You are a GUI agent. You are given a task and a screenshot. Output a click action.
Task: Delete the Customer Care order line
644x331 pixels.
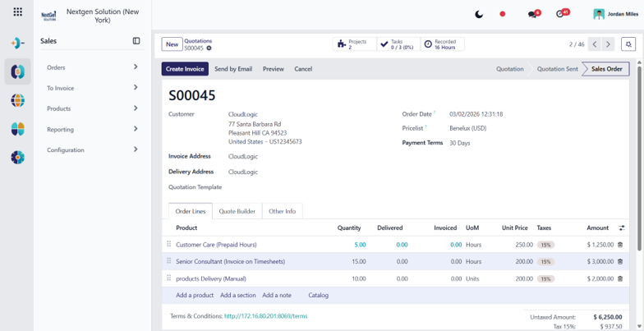pos(620,245)
